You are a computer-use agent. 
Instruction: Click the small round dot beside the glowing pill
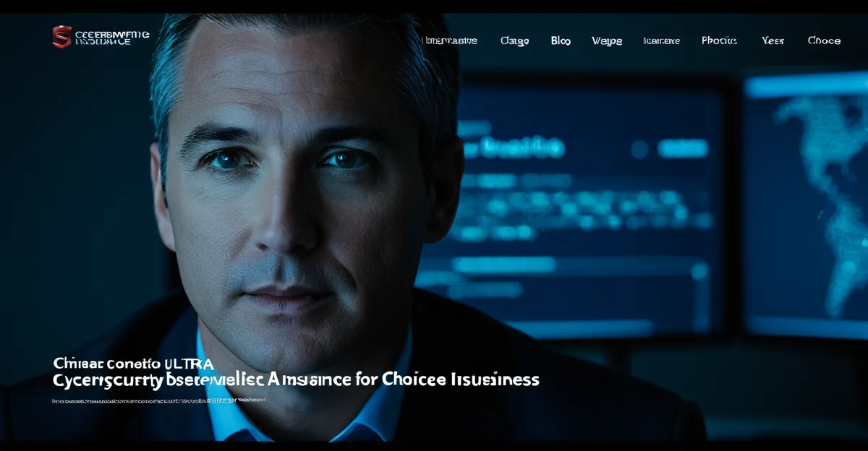click(639, 150)
